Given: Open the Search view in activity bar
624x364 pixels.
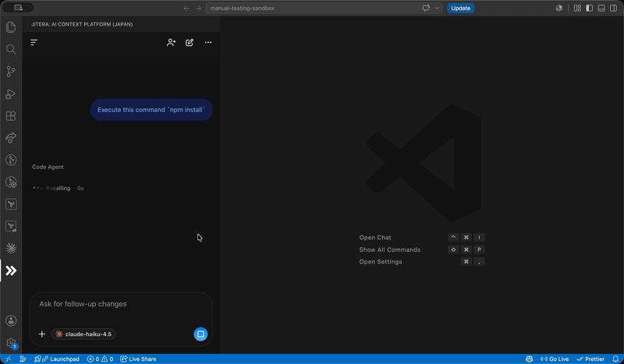Looking at the screenshot, I should (11, 49).
